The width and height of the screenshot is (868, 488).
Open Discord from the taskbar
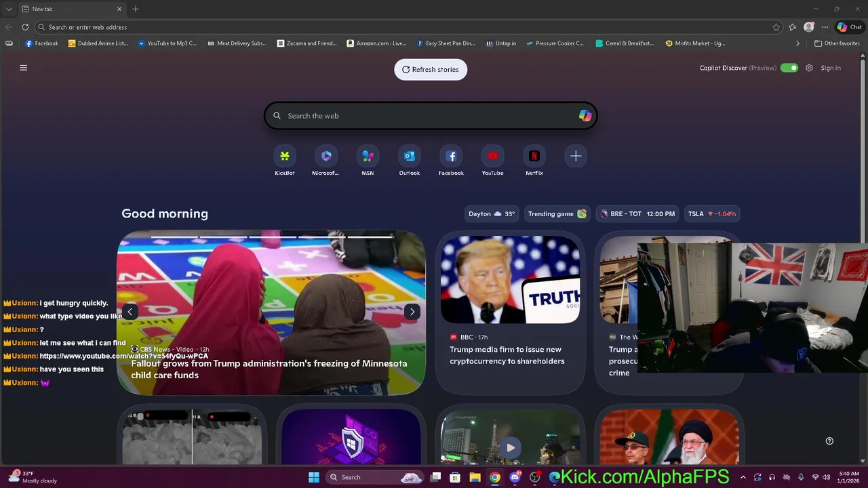(515, 477)
